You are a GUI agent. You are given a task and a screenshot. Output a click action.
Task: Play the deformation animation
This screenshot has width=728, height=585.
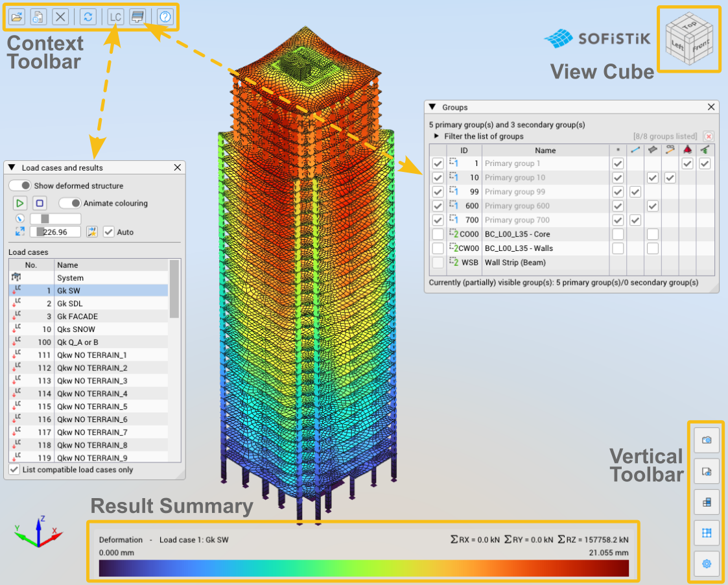19,203
